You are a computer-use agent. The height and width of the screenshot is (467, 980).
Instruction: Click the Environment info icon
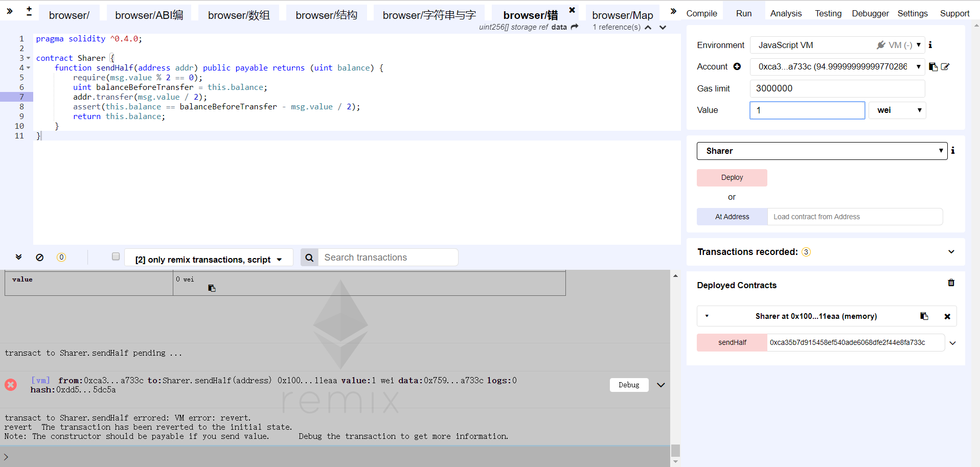(x=930, y=45)
